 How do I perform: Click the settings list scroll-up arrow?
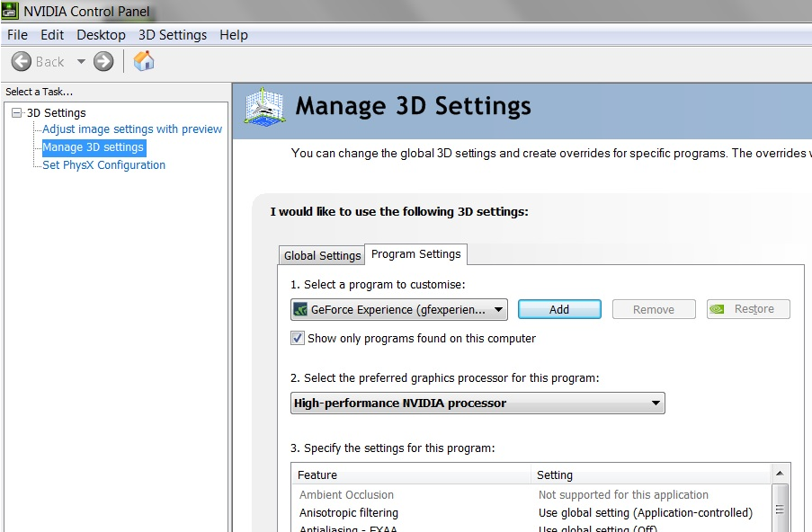tap(780, 473)
